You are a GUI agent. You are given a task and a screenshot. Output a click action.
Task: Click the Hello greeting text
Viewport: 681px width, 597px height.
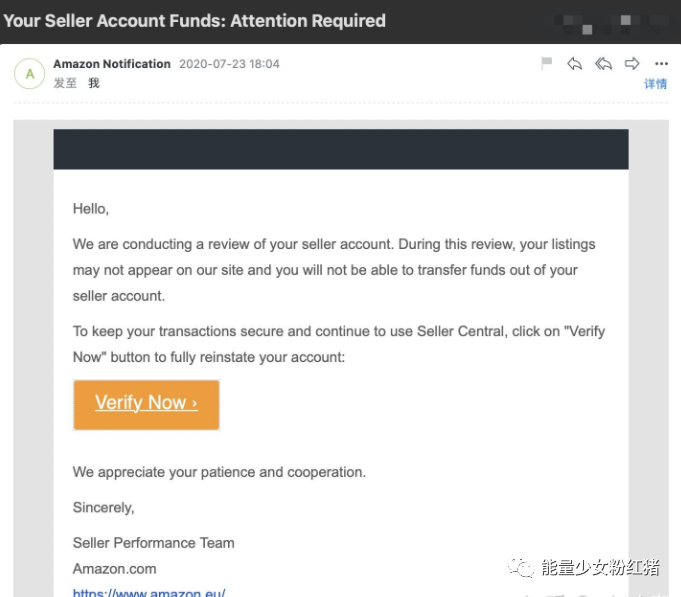[x=91, y=209]
